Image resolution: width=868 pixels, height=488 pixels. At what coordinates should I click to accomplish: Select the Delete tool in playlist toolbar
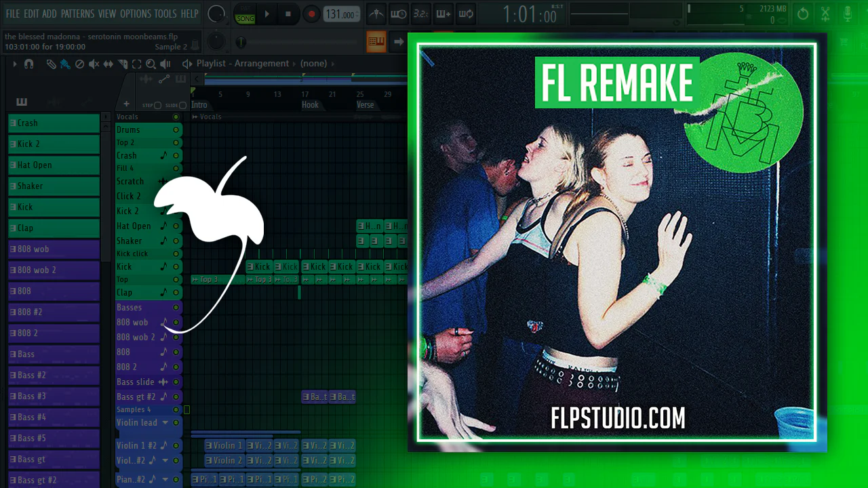coord(79,64)
